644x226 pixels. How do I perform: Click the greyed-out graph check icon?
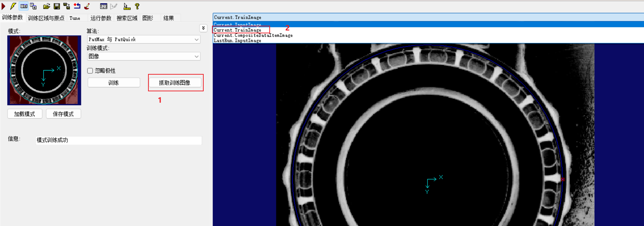[x=114, y=6]
